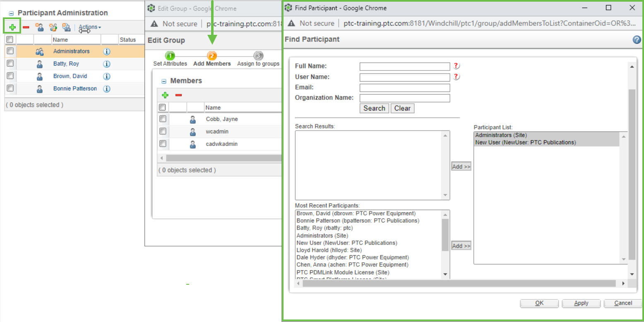Viewport: 644px width, 322px height.
Task: Click Add >> beside the Search Results list
Action: coord(461,167)
